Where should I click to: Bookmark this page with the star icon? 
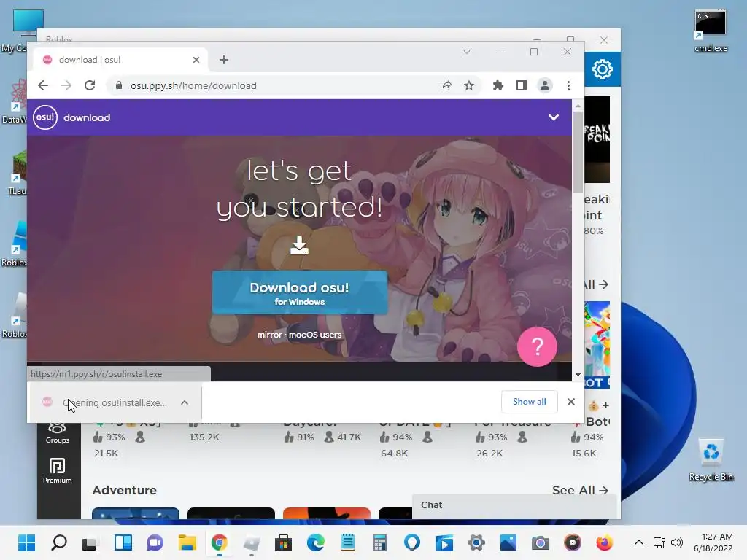(x=469, y=86)
